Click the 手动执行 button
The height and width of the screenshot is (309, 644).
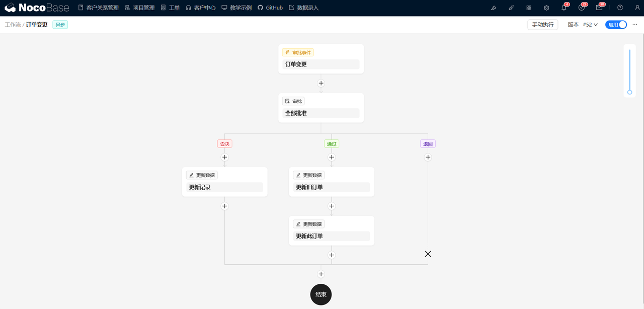click(x=542, y=24)
